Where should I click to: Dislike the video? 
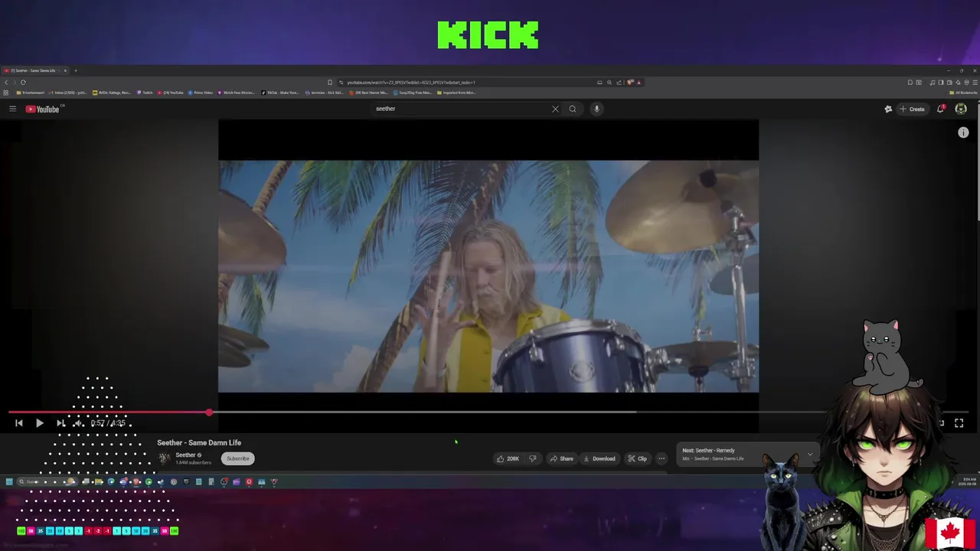point(533,458)
